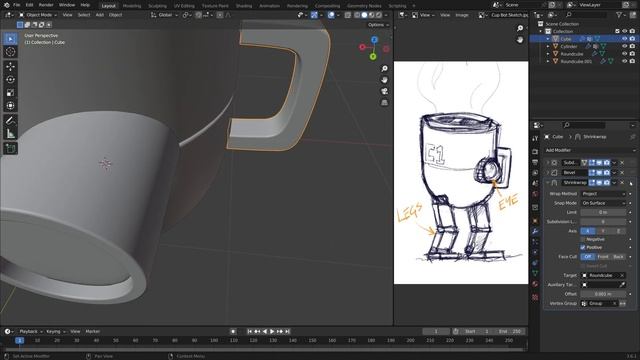Open the Modifier properties wrench tab
640x360 pixels.
coord(535,231)
